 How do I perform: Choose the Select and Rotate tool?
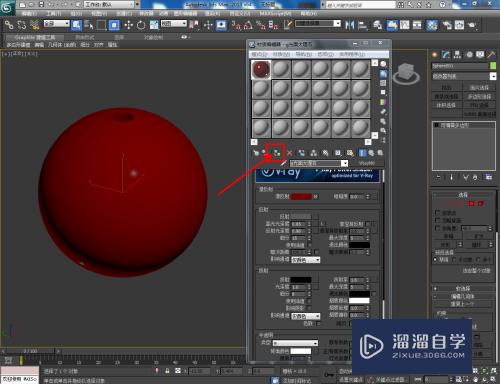coord(141,25)
